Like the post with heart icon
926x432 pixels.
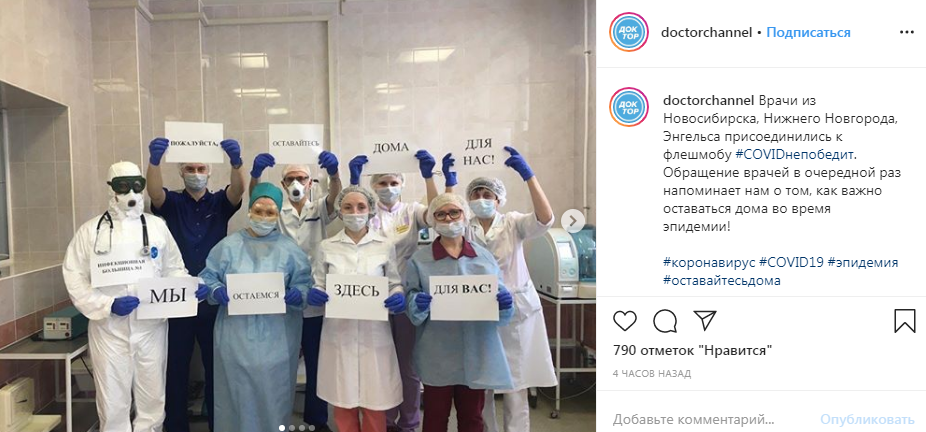[625, 321]
